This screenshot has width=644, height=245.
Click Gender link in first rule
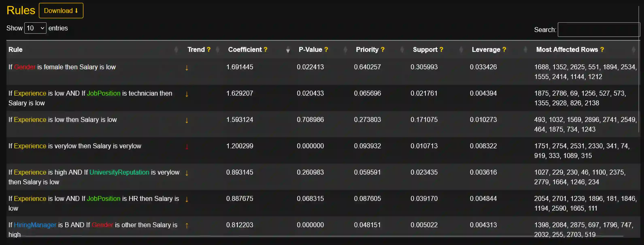25,67
